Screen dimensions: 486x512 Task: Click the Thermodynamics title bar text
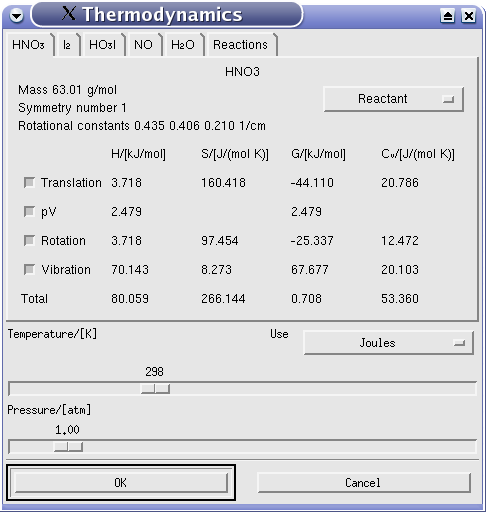click(162, 15)
